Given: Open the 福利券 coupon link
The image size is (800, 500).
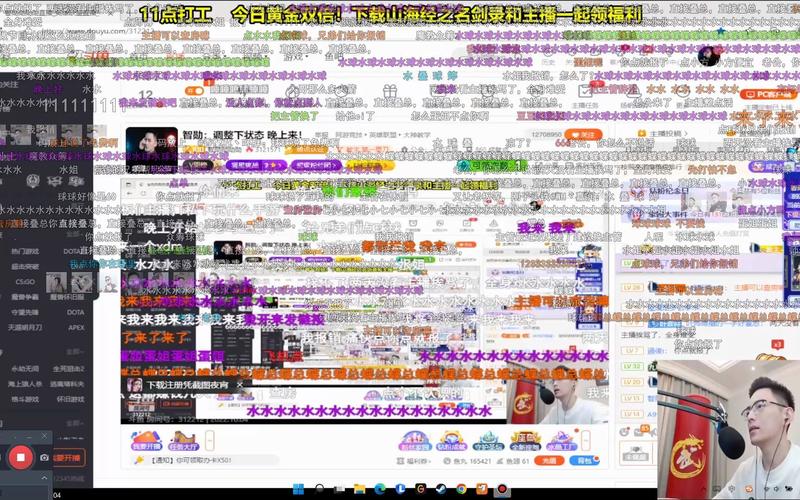Looking at the screenshot, I should coord(415,461).
